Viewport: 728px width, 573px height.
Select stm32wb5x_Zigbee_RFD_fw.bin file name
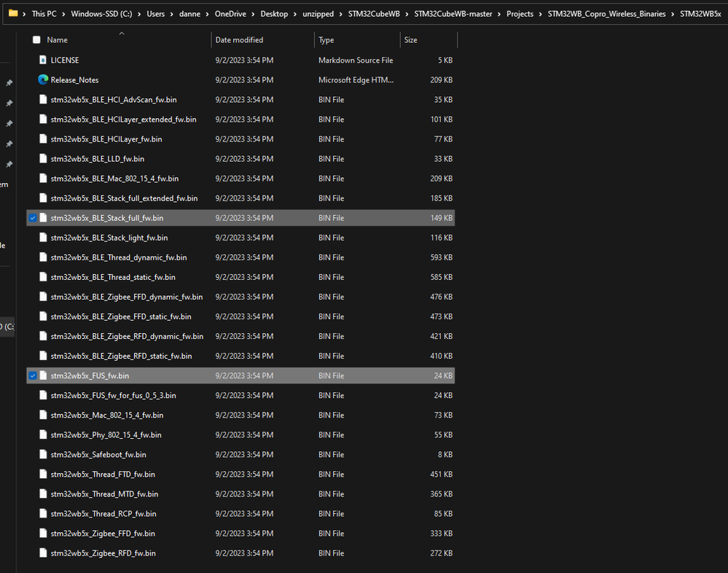103,553
